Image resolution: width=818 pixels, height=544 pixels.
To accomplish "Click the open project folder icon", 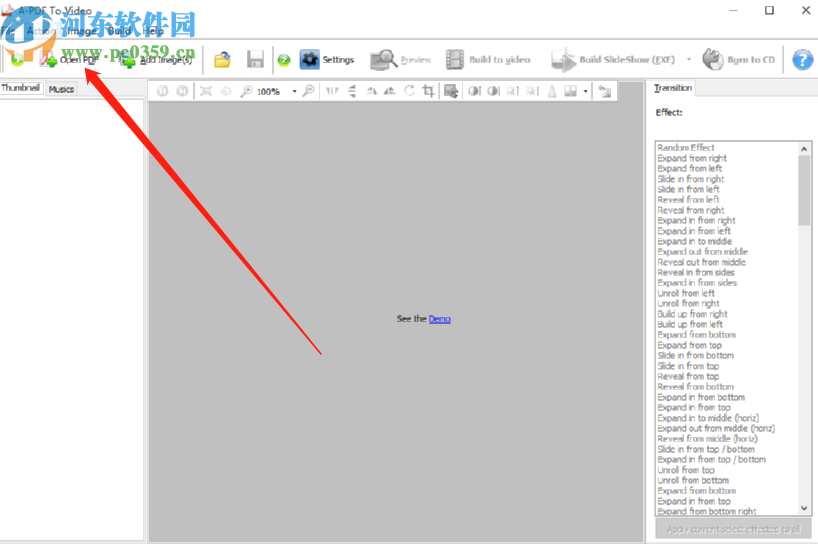I will (x=222, y=60).
